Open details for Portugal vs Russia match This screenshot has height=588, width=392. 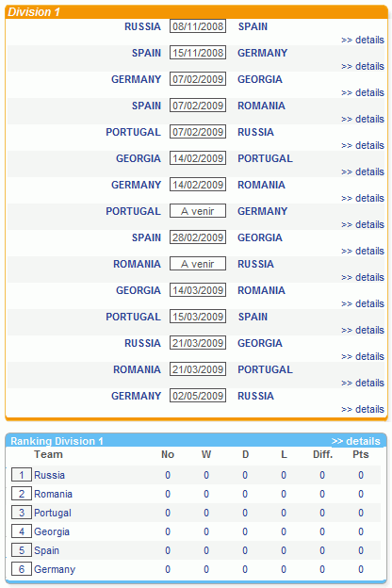(x=363, y=145)
